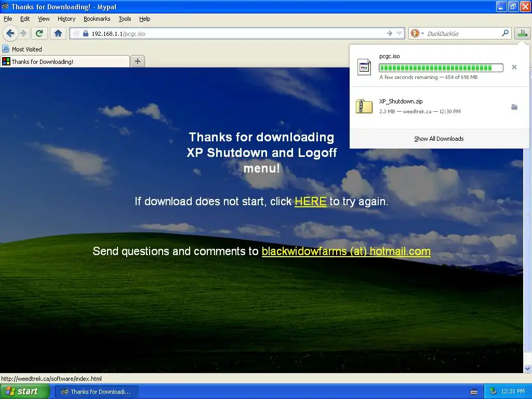Expand the address bar history dropdown
Image resolution: width=532 pixels, height=399 pixels.
tap(400, 33)
